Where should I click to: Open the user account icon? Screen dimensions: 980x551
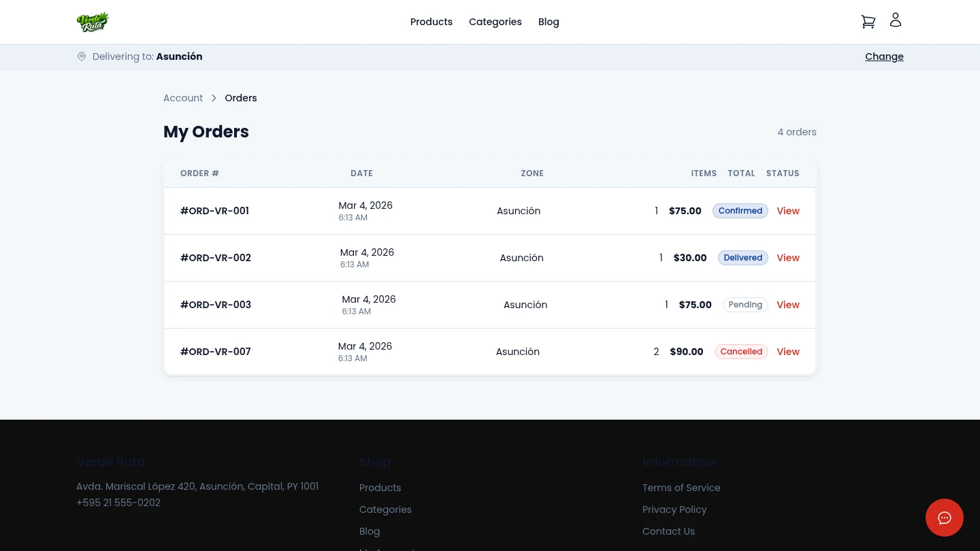click(x=896, y=20)
